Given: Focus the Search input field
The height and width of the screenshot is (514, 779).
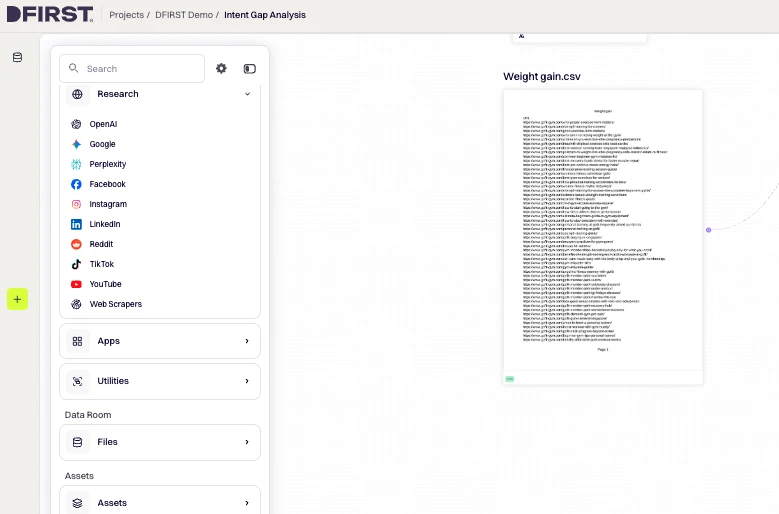Looking at the screenshot, I should (x=132, y=69).
